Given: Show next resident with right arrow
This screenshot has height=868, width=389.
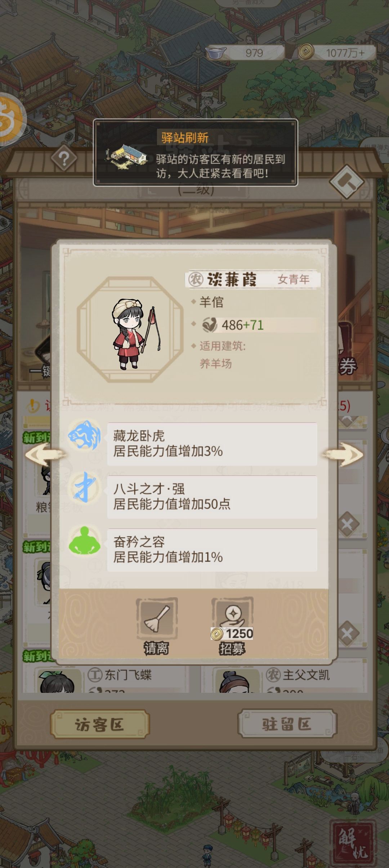Looking at the screenshot, I should tap(343, 455).
